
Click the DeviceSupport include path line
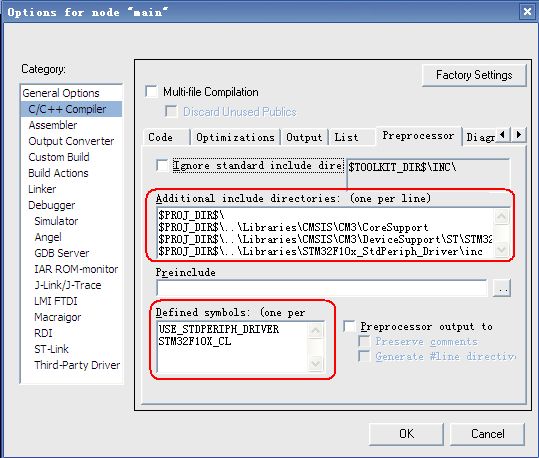(325, 239)
